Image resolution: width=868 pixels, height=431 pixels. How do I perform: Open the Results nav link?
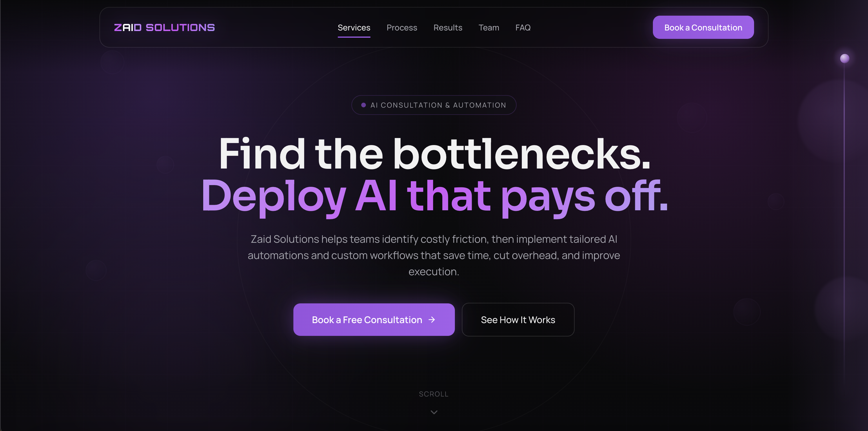tap(448, 28)
